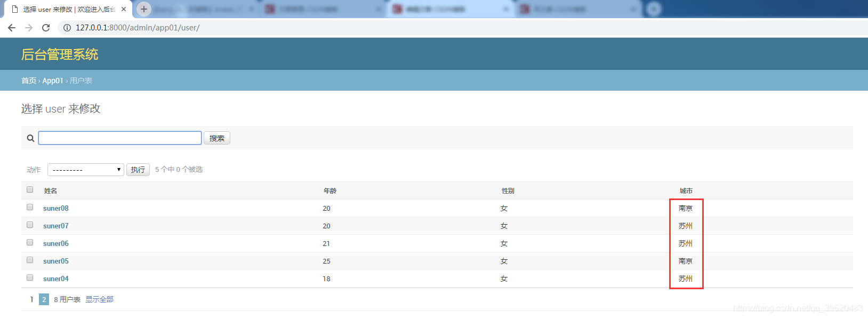Open the suner08 user link
This screenshot has width=868, height=318.
click(56, 208)
